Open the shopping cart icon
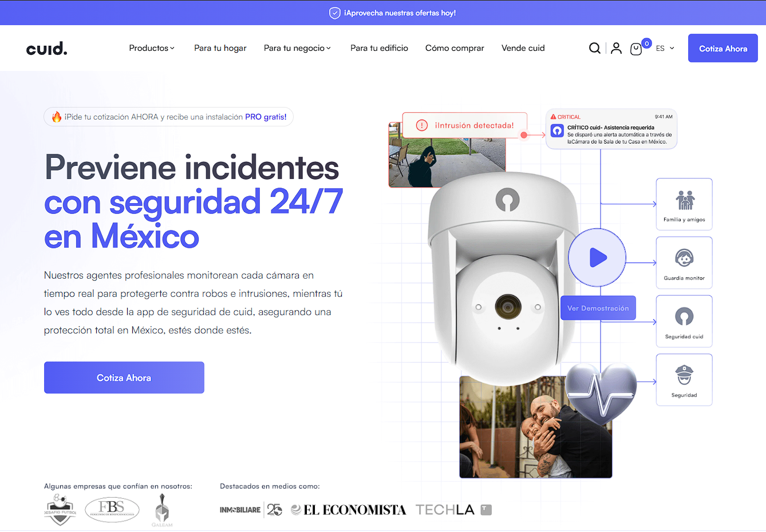Image resolution: width=766 pixels, height=532 pixels. (635, 49)
